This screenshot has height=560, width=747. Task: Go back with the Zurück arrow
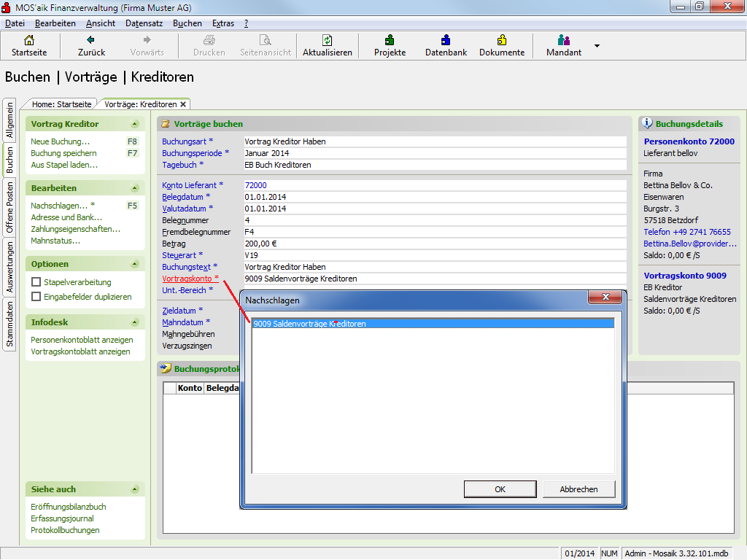(91, 40)
